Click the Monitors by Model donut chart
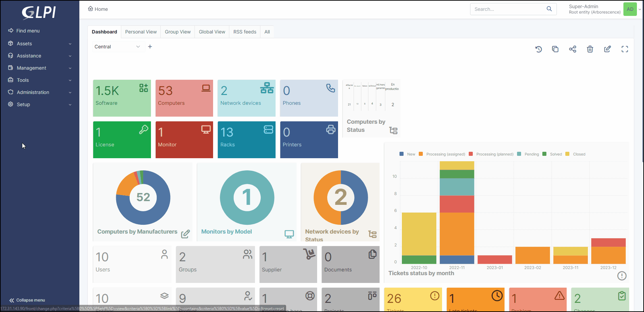 click(x=247, y=197)
